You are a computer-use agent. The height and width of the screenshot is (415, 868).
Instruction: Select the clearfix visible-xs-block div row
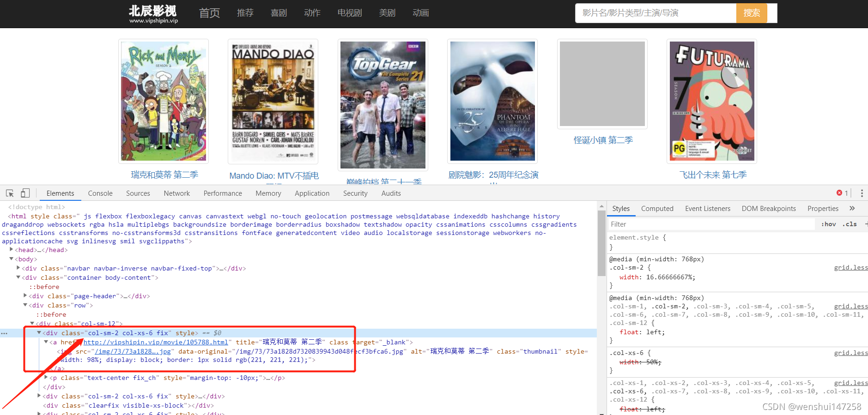click(x=128, y=405)
